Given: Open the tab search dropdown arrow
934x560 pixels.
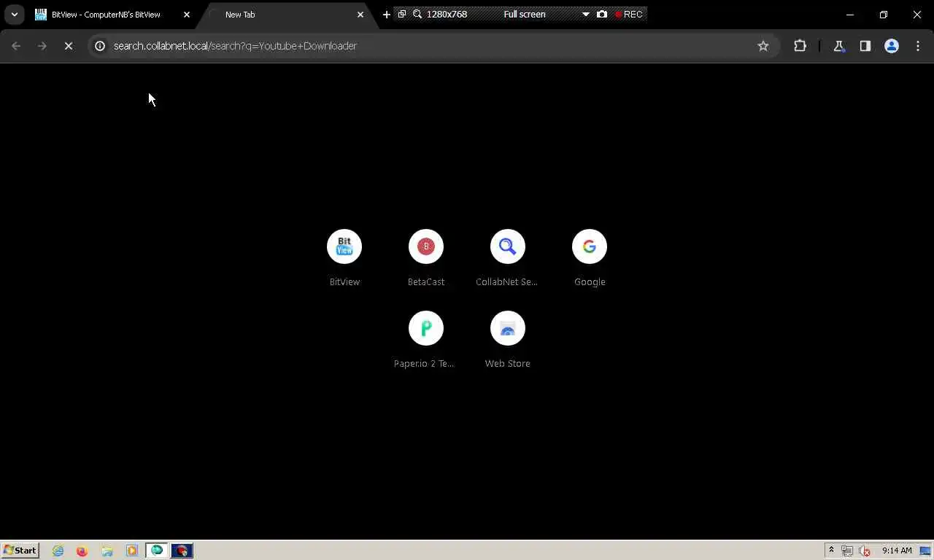Looking at the screenshot, I should point(15,15).
